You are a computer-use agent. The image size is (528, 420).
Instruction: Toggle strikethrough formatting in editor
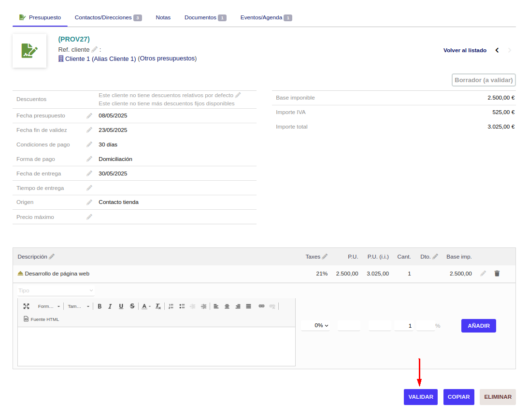tap(132, 306)
